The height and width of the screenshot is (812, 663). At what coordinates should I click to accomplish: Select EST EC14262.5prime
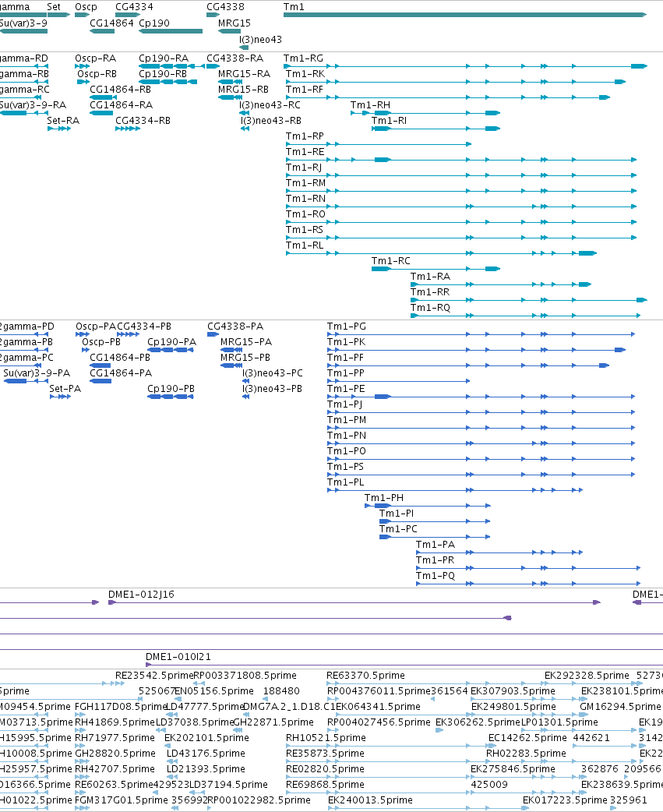point(527,737)
